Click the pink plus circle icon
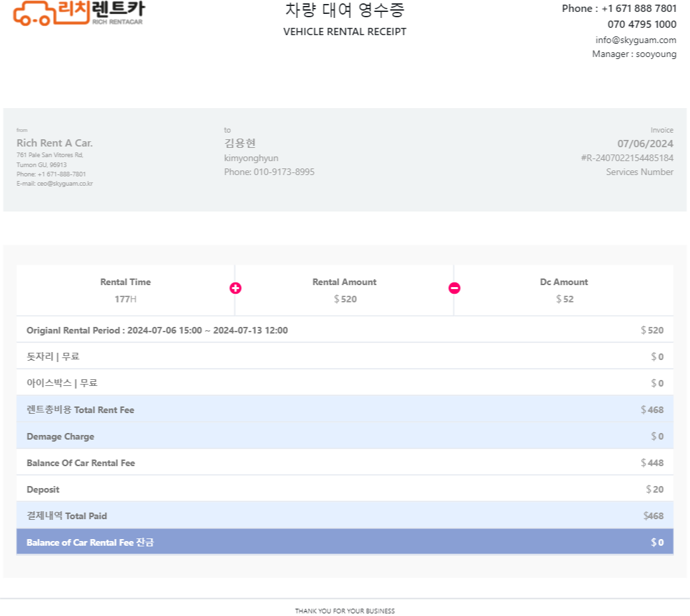The height and width of the screenshot is (616, 690). 236,288
